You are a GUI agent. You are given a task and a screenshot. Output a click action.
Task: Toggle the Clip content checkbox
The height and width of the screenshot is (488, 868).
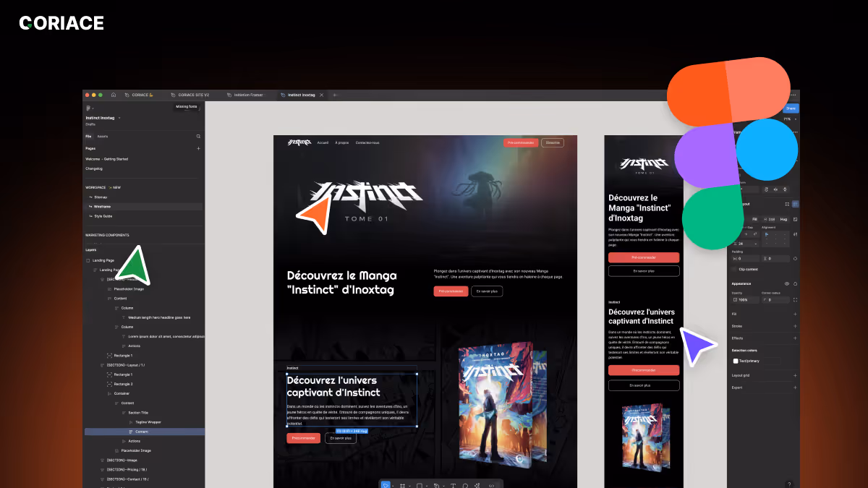735,269
